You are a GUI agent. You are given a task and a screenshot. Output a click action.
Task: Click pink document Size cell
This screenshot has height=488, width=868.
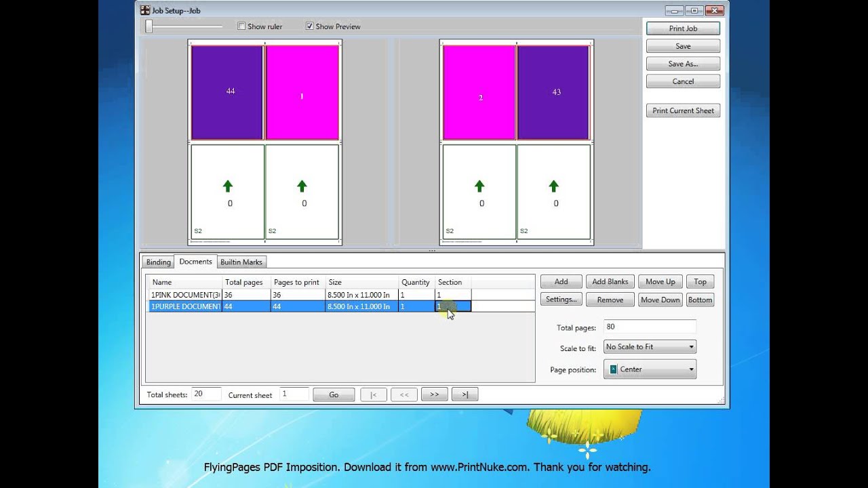[361, 295]
